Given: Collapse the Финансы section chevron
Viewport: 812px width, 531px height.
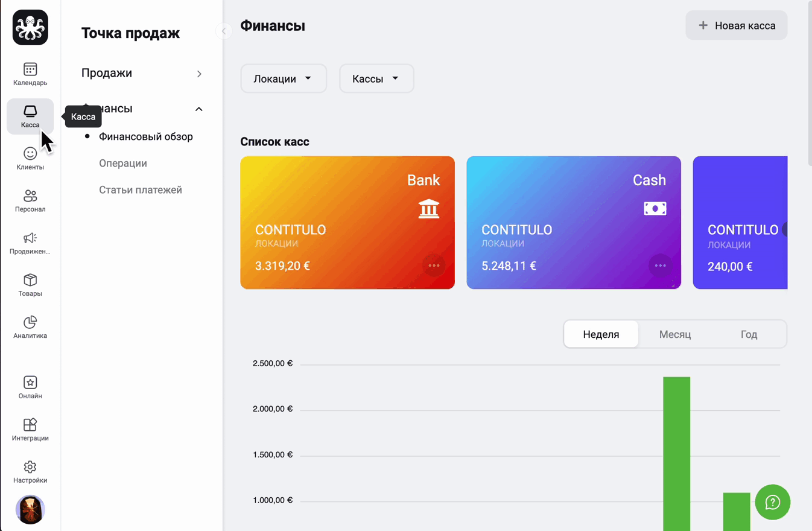Looking at the screenshot, I should (x=199, y=109).
